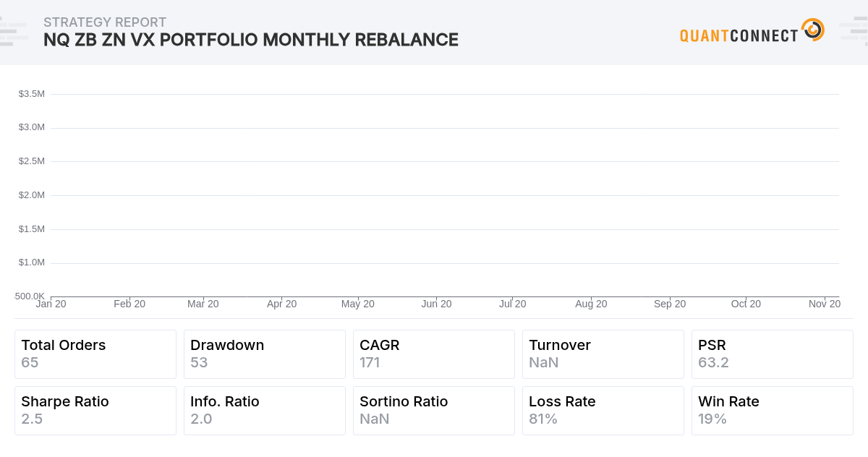
Task: Click the Oct 20 x-axis label
Action: point(746,304)
